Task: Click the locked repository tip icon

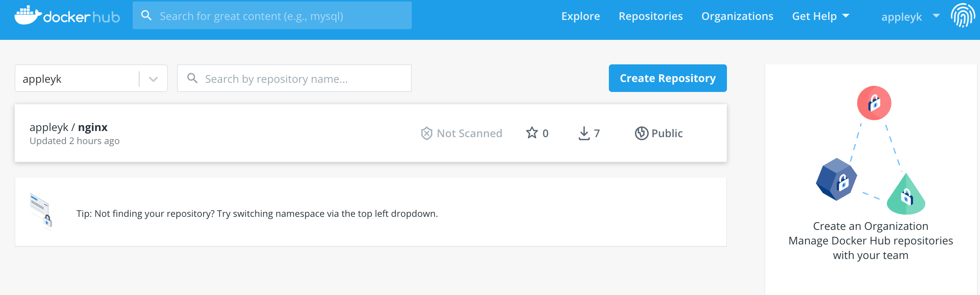Action: 41,212
